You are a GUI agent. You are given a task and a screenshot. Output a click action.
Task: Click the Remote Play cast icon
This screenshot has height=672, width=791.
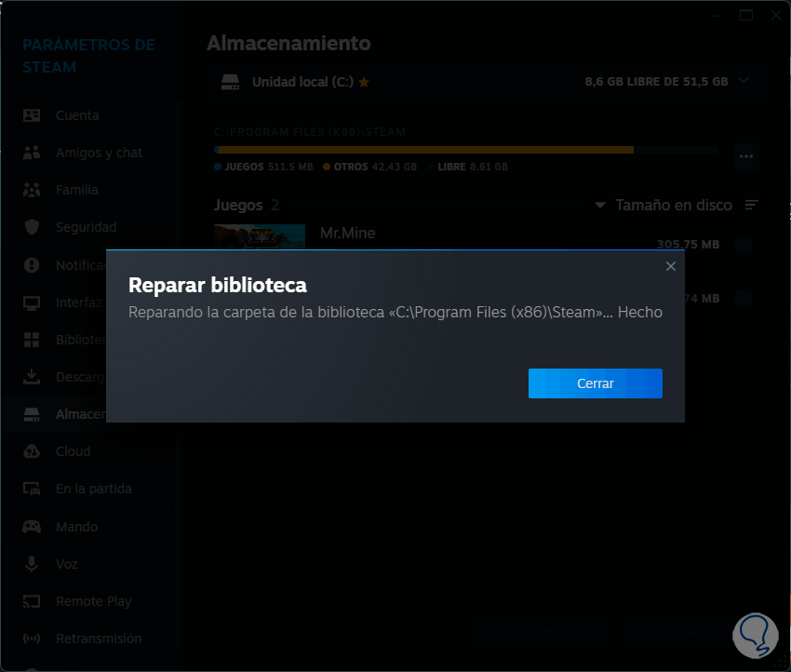tap(32, 601)
